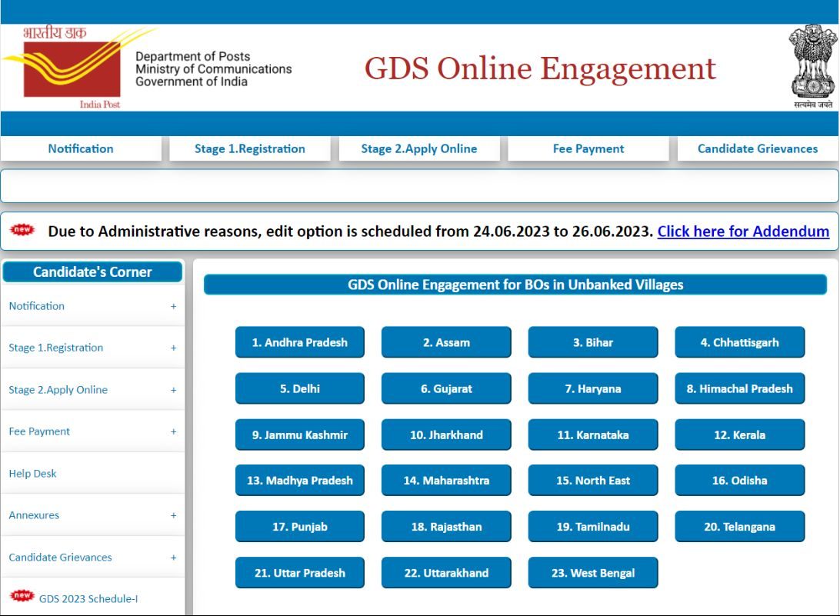Choose the 16. Odisha button
The image size is (840, 616).
coord(740,481)
